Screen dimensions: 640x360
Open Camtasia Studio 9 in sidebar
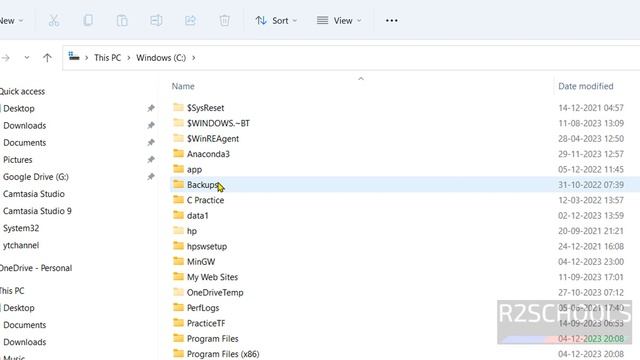[37, 211]
